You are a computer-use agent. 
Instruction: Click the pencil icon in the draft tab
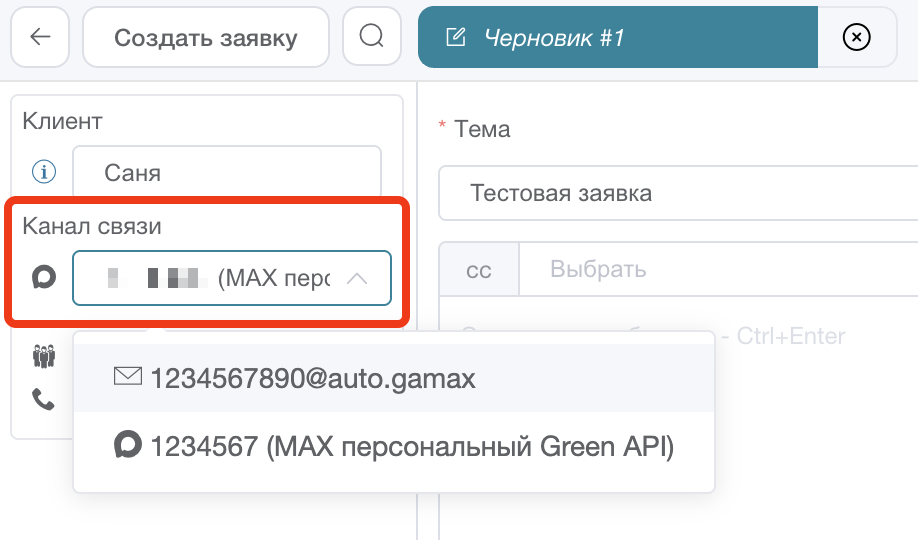[455, 38]
